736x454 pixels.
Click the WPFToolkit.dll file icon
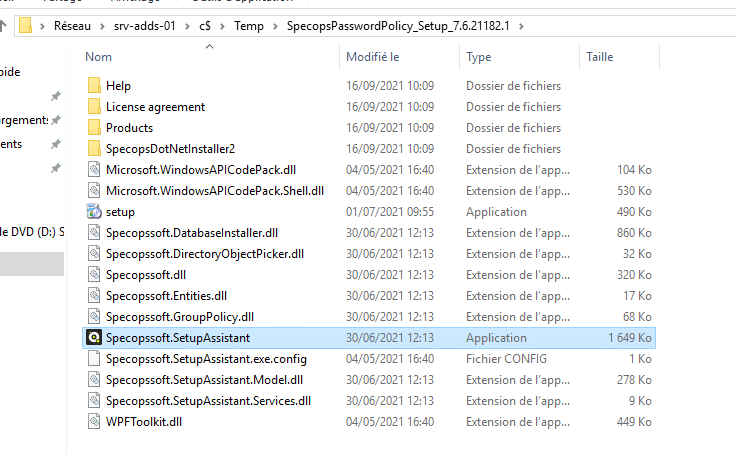pos(94,422)
